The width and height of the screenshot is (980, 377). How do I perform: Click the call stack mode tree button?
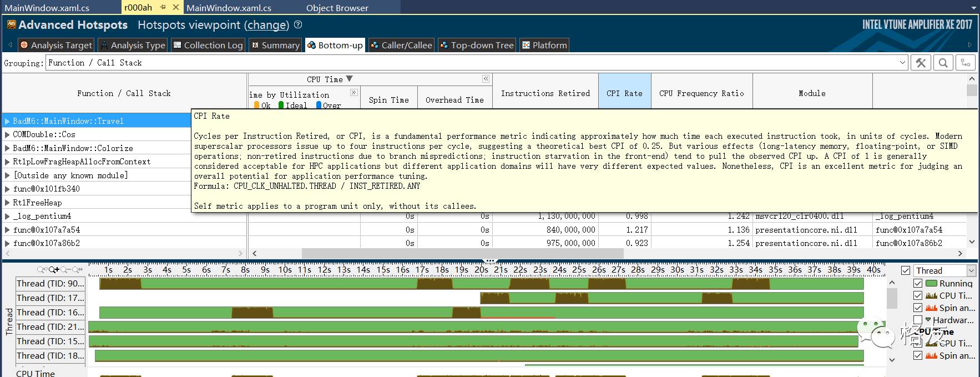966,63
